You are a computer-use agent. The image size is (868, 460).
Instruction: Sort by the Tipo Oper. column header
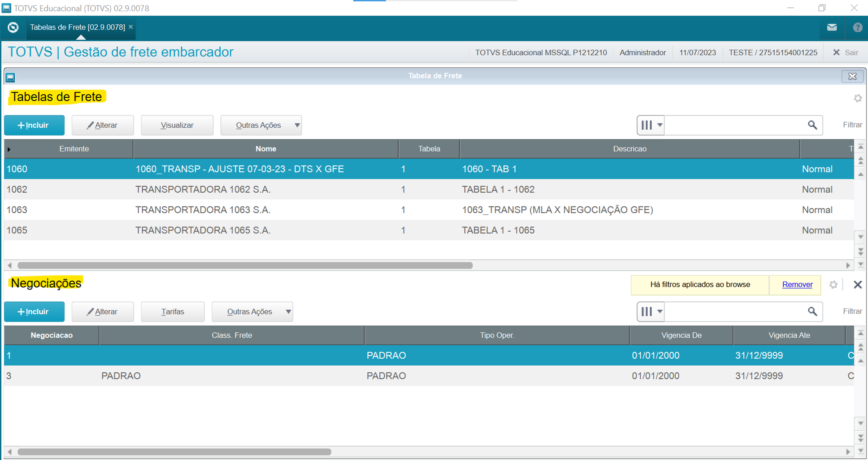pos(497,336)
